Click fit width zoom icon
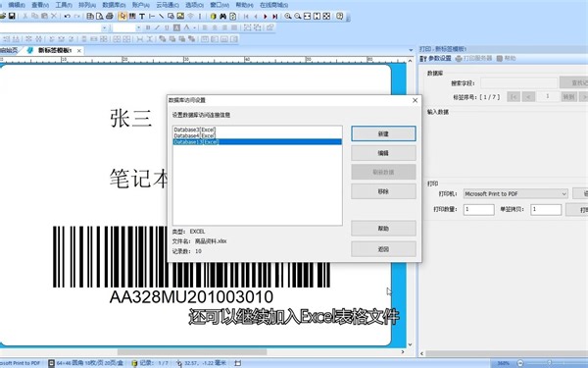588x368 pixels. [307, 16]
